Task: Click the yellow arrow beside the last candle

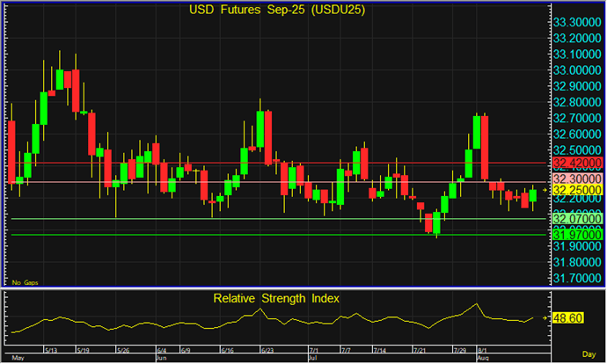Action: tap(545, 189)
